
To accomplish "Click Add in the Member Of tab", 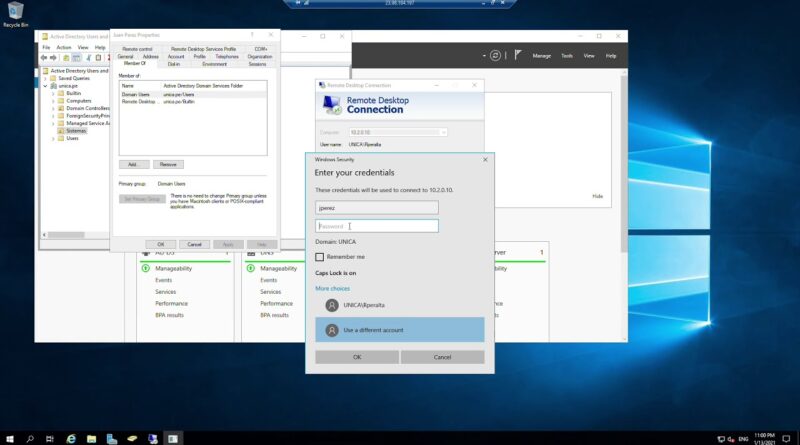I will (x=134, y=164).
